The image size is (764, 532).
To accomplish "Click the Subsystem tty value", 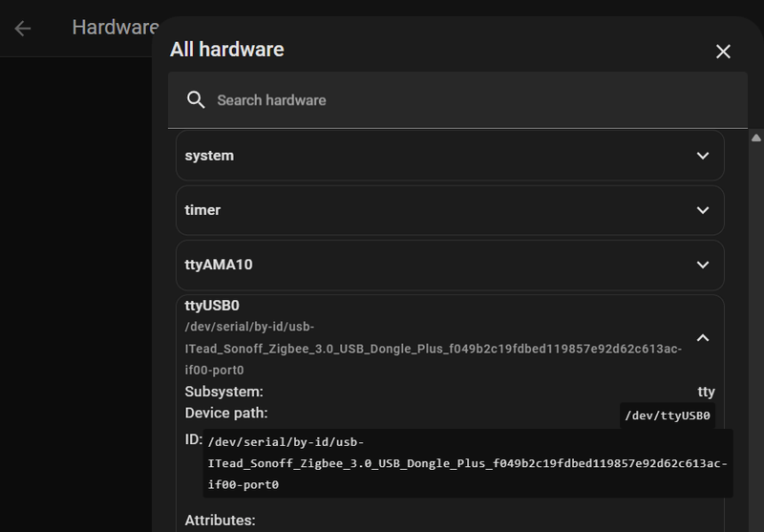I will 706,392.
